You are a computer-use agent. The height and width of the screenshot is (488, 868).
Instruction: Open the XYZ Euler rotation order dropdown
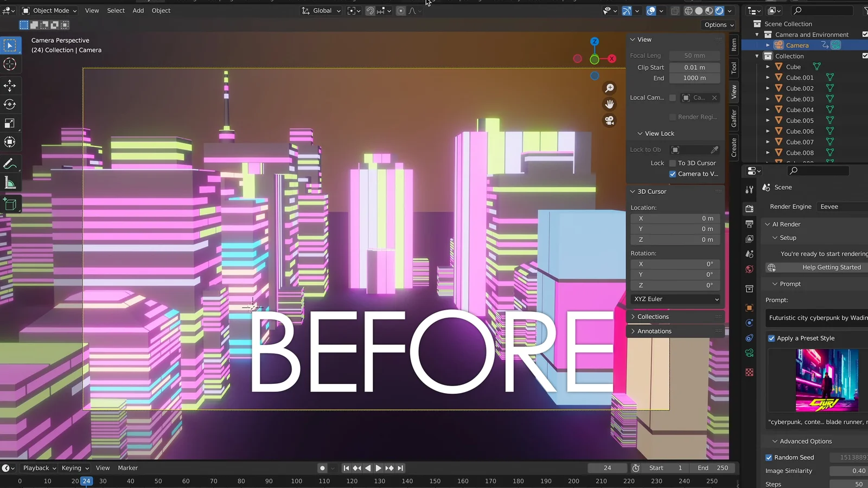(675, 299)
